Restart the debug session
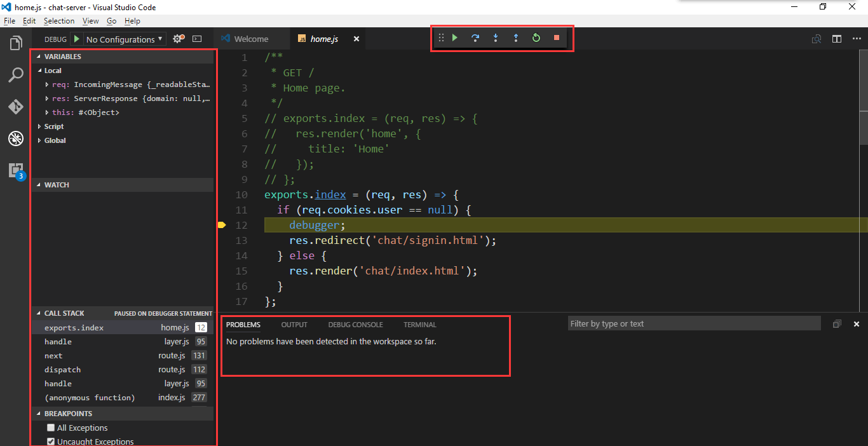868x446 pixels. (x=536, y=38)
